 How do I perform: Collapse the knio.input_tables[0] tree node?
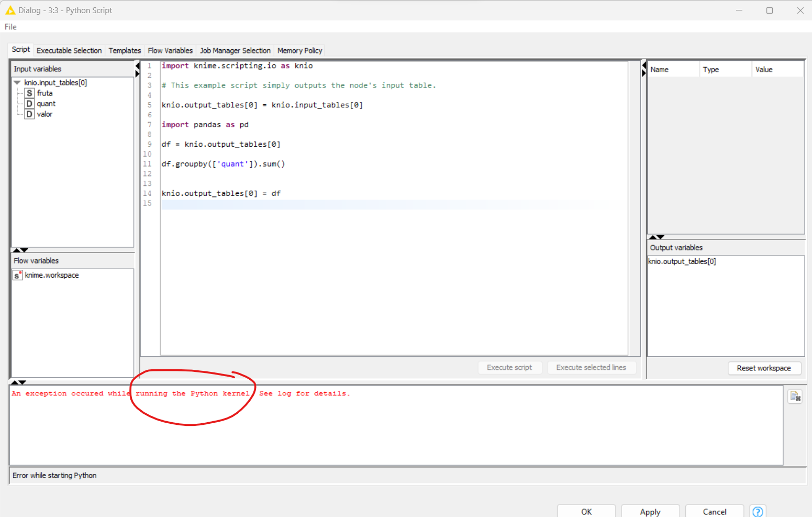tap(17, 83)
